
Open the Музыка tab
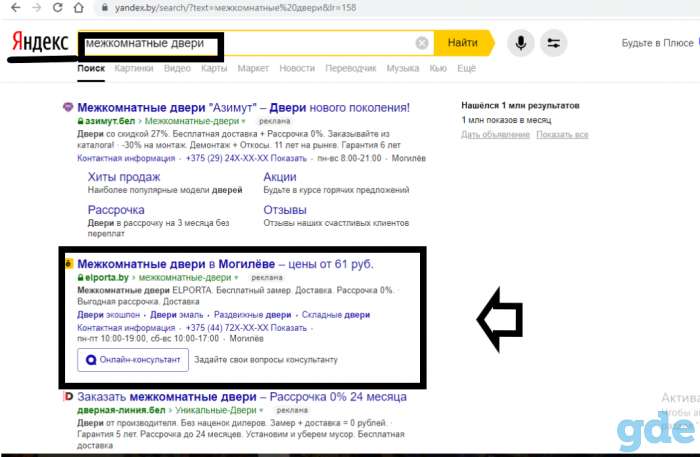(x=403, y=68)
